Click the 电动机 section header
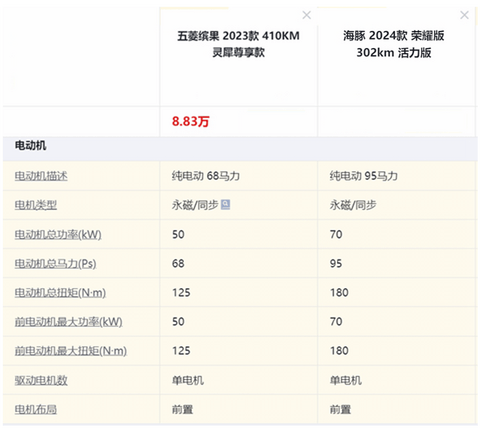The width and height of the screenshot is (480, 436). pos(30,145)
